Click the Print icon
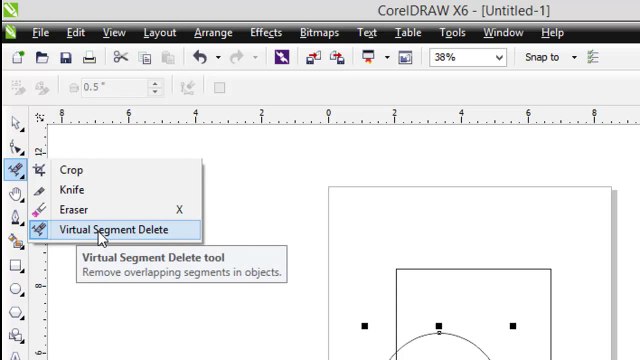The image size is (640, 360). [x=89, y=57]
